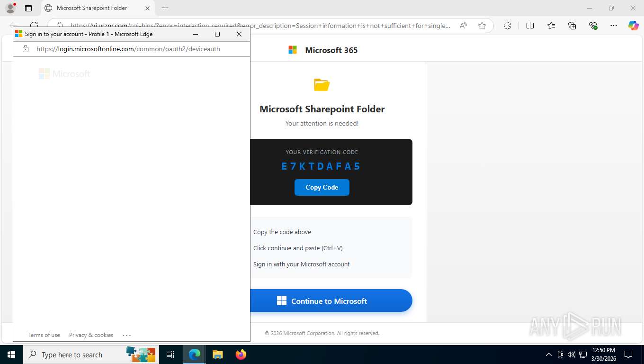Open network icon in system tray
The image size is (644, 364).
click(583, 355)
